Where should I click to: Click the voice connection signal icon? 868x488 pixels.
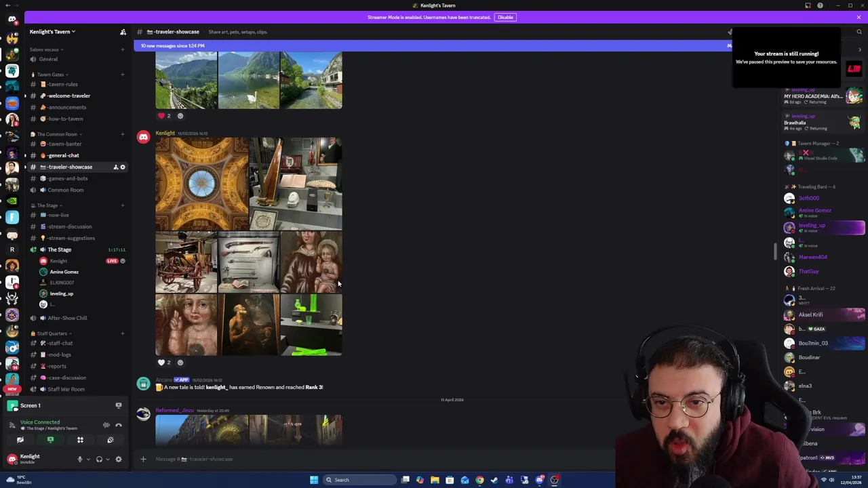pos(13,425)
